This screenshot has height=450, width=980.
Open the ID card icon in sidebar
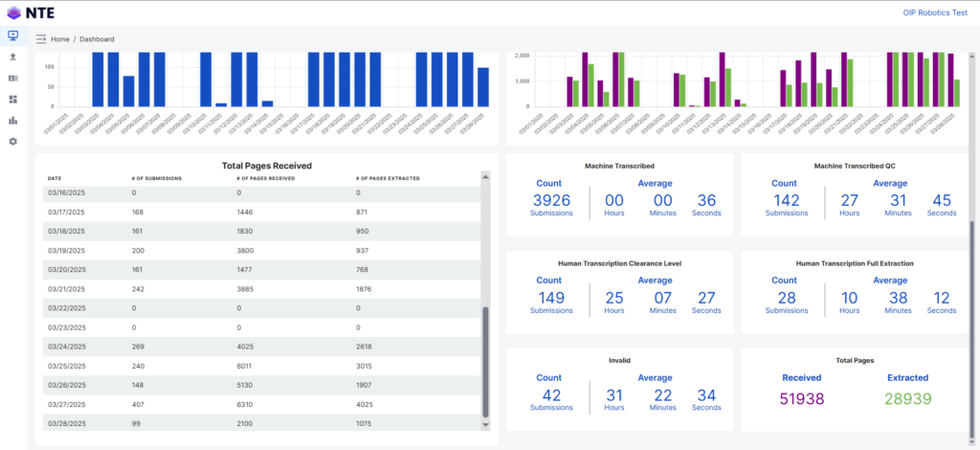12,79
